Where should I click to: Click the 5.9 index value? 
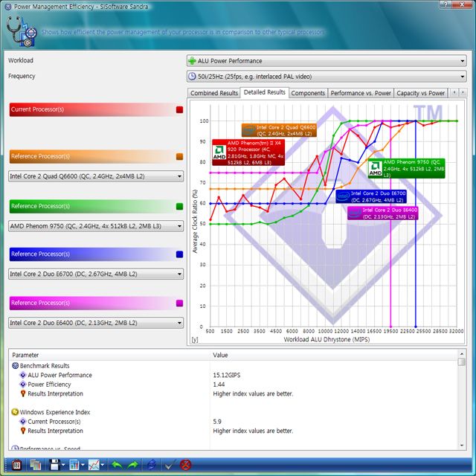tap(217, 422)
